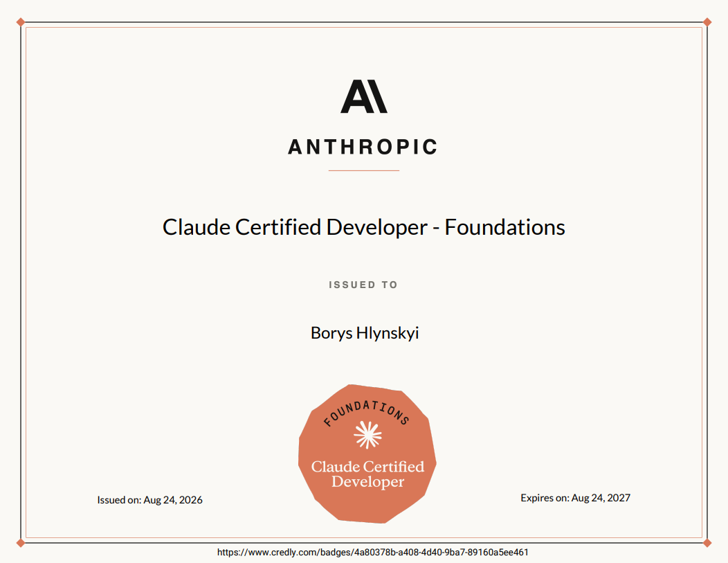Click the orange Claude Certified Developer badge
The width and height of the screenshot is (728, 563).
pos(367,454)
